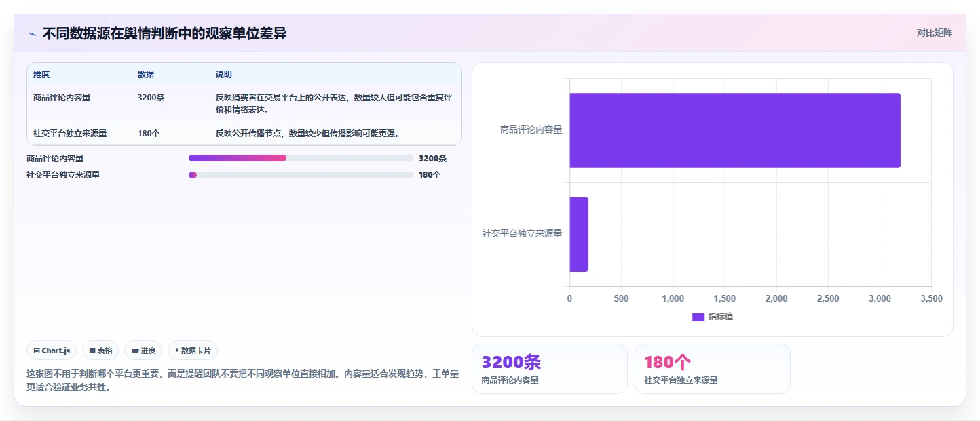The height and width of the screenshot is (421, 980).
Task: Click progress row label 社交平台独立来源量
Action: (x=63, y=175)
